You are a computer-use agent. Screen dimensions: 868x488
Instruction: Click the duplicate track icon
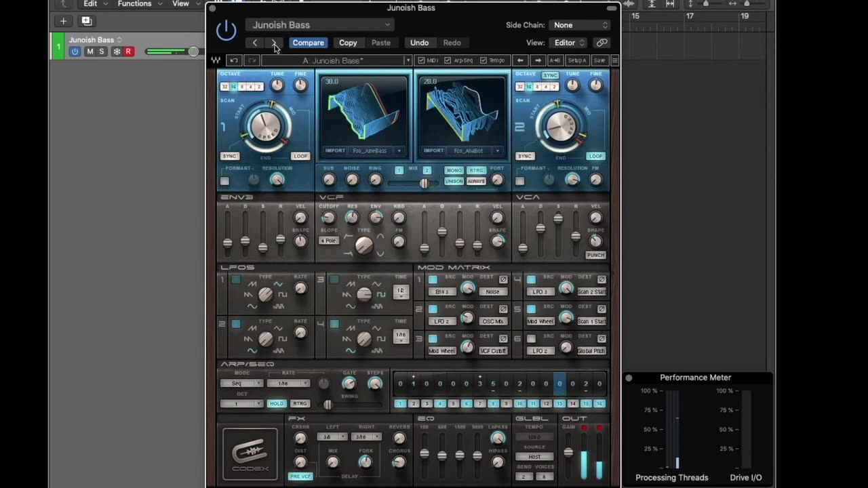point(87,21)
